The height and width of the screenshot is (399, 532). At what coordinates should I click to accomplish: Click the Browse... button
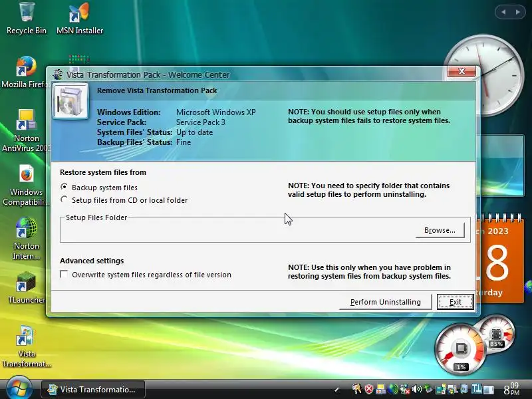[440, 230]
